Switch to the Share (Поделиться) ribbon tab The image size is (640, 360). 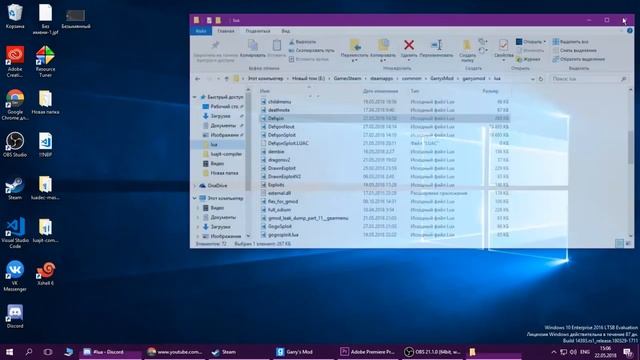tap(258, 31)
